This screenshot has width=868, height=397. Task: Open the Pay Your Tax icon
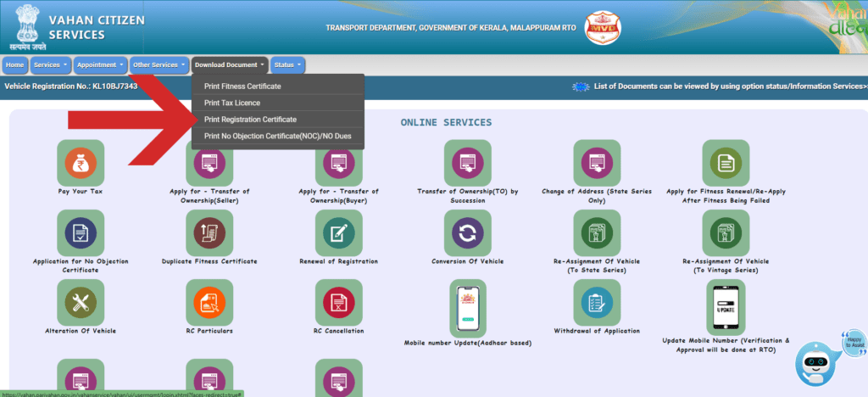click(x=81, y=163)
